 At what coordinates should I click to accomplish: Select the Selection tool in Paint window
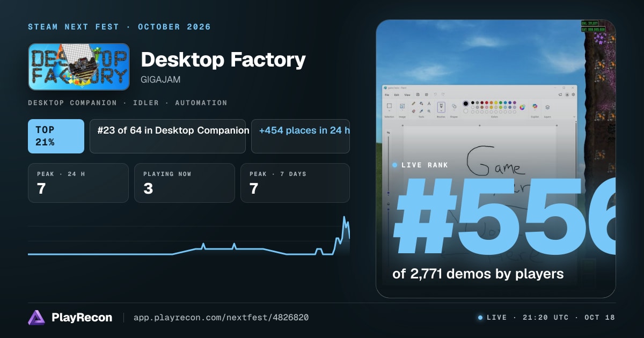coord(389,106)
